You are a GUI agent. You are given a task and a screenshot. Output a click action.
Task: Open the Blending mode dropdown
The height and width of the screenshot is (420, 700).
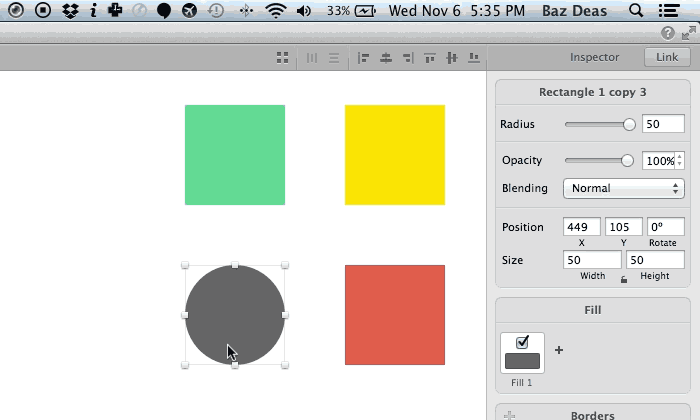[x=623, y=188]
